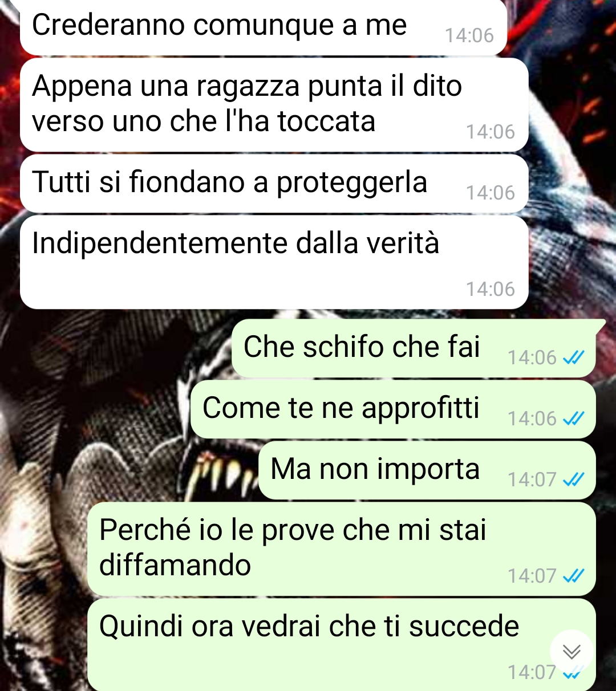Click 14:06 timestamp on 'Crederanno comunque a me'

click(469, 35)
